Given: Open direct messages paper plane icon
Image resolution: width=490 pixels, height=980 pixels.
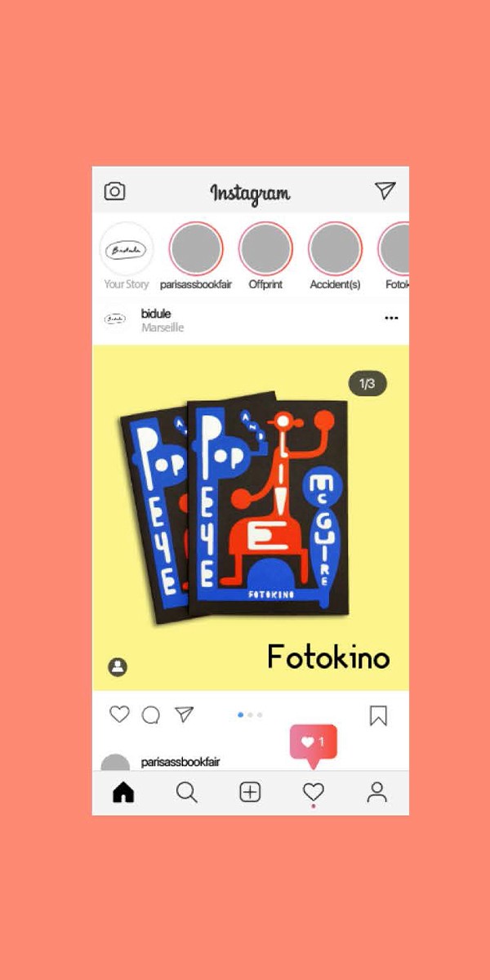Looking at the screenshot, I should (385, 190).
